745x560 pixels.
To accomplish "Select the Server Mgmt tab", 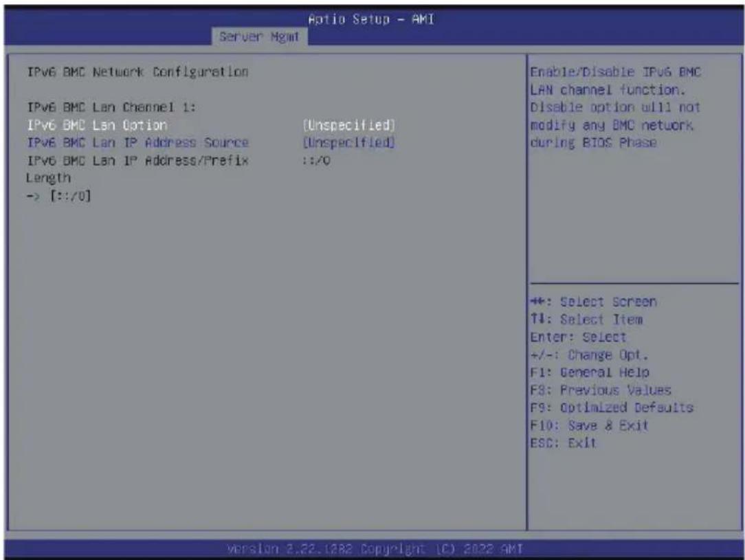I will (259, 36).
